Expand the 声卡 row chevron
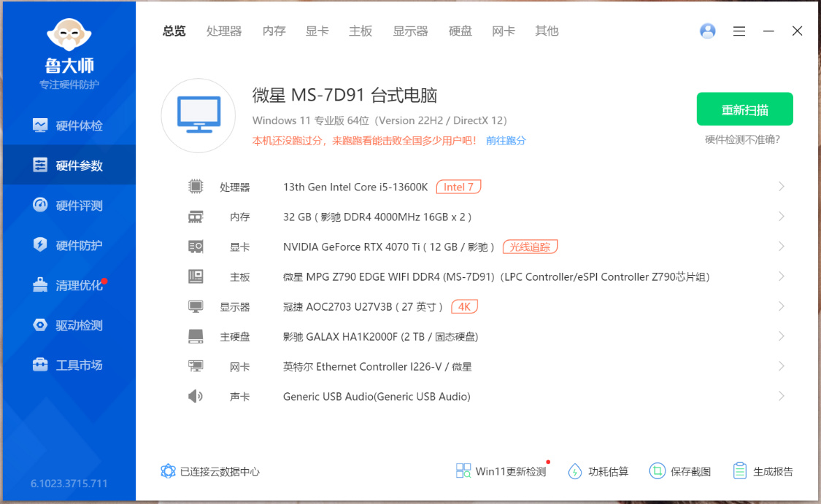Image resolution: width=821 pixels, height=504 pixels. point(781,396)
